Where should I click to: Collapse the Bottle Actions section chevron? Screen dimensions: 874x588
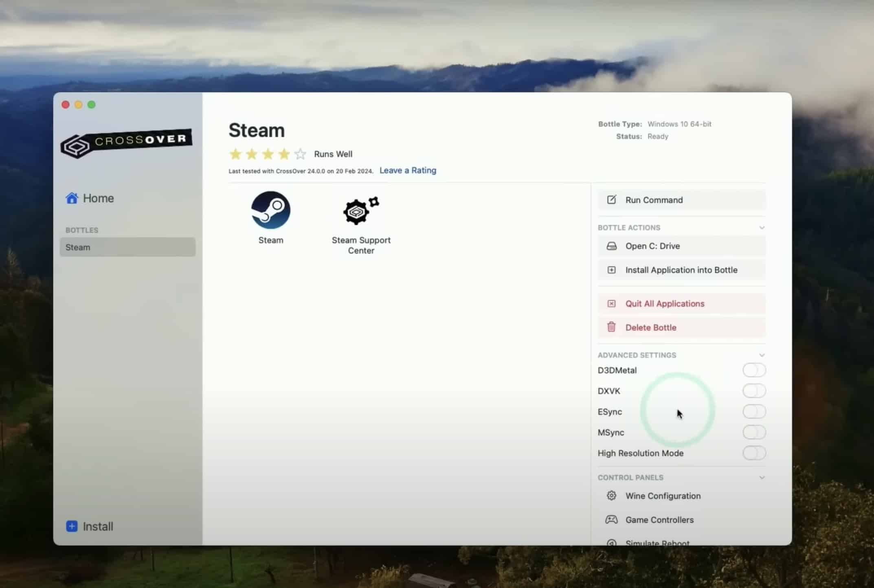pos(762,228)
